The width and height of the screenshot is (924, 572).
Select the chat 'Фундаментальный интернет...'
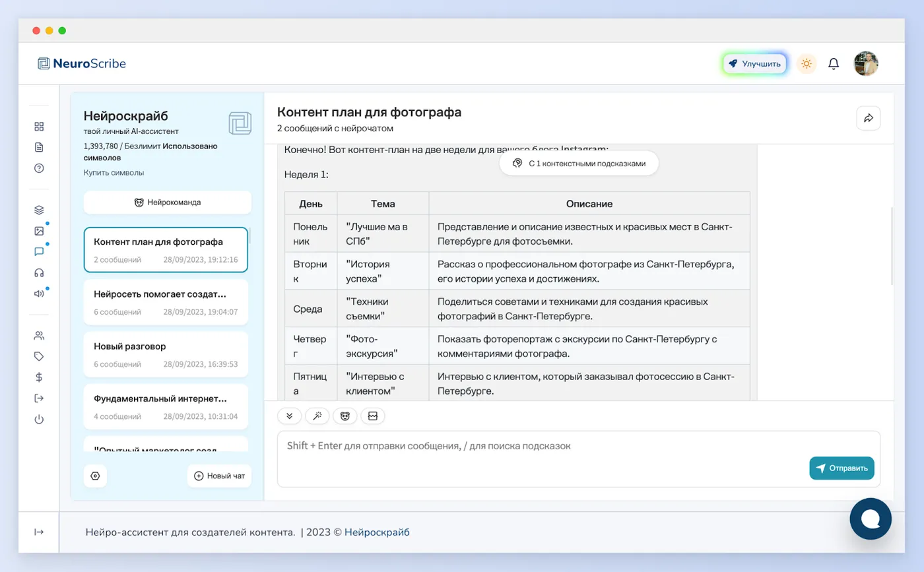click(166, 406)
